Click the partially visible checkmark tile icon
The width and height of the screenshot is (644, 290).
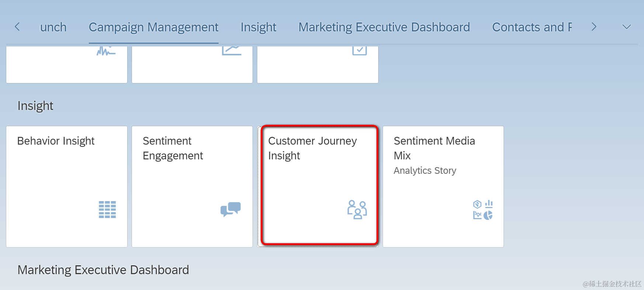(359, 51)
